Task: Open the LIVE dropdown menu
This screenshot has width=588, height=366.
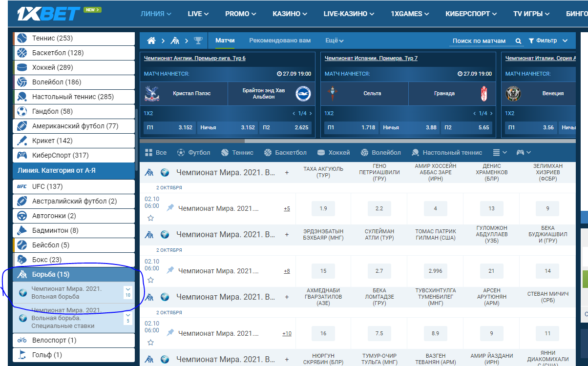Action: point(198,14)
